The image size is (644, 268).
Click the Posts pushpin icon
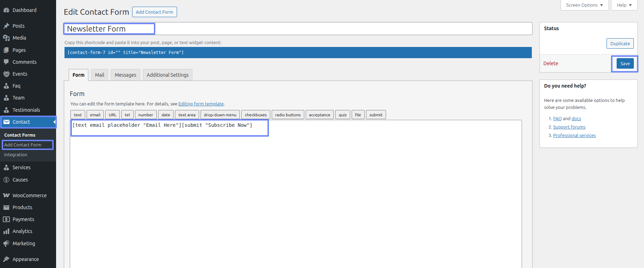click(6, 26)
